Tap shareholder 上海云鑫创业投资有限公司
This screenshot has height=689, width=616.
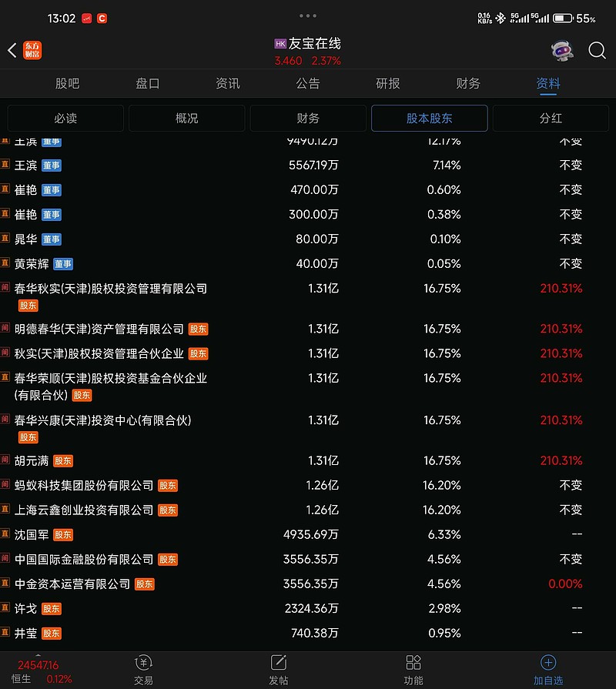point(83,510)
